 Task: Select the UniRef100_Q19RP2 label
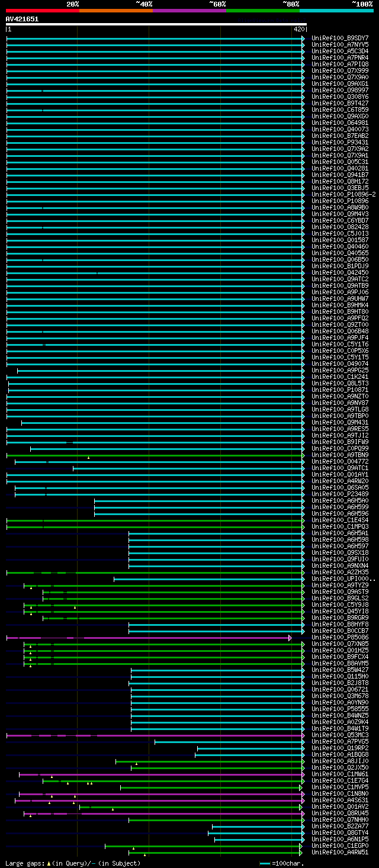[x=340, y=748]
